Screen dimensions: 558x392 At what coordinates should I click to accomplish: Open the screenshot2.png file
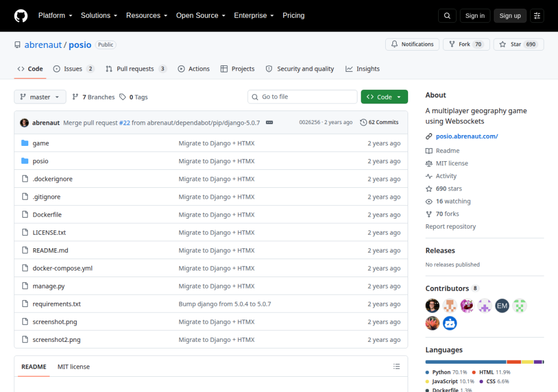pyautogui.click(x=57, y=340)
